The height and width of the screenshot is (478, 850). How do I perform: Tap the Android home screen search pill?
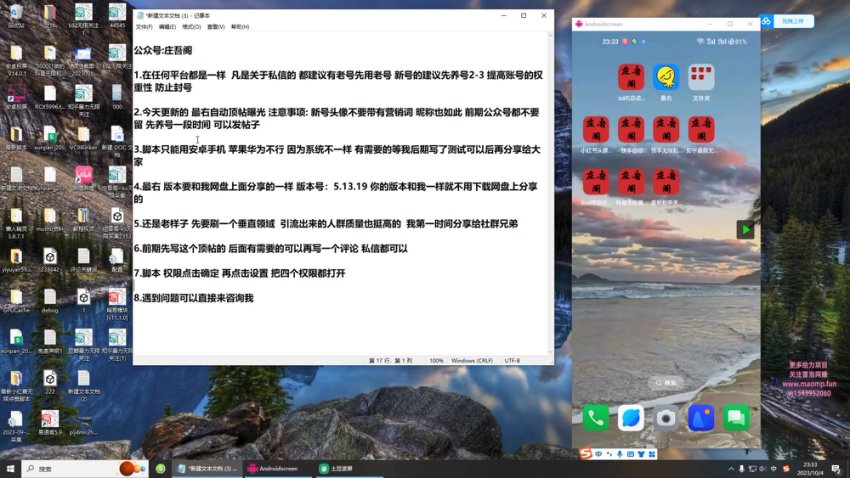point(666,382)
